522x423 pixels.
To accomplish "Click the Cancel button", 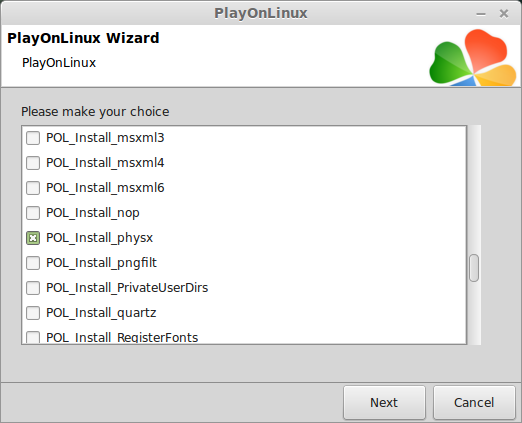I will pos(474,402).
